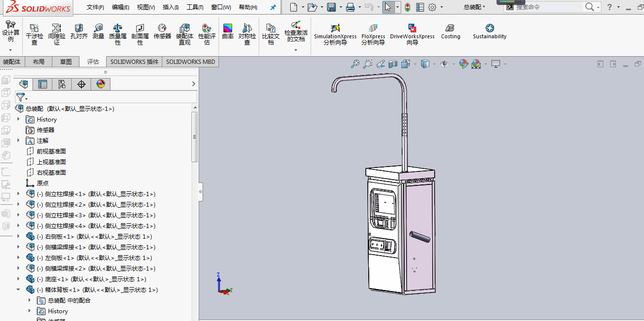
Task: Select 前视基准面 in the feature tree
Action: (x=51, y=151)
